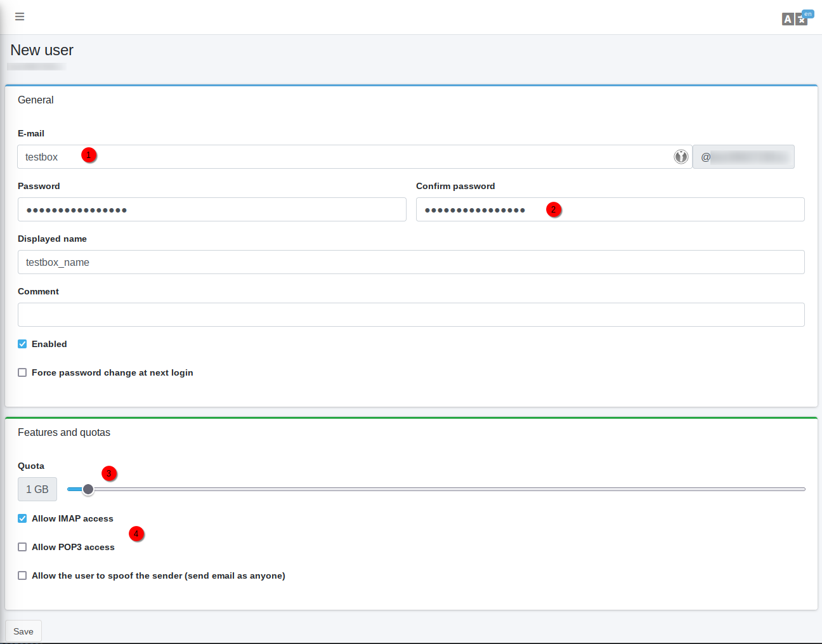Screen dimensions: 822x644
Task: Enable Force password change at next login
Action: (22, 372)
